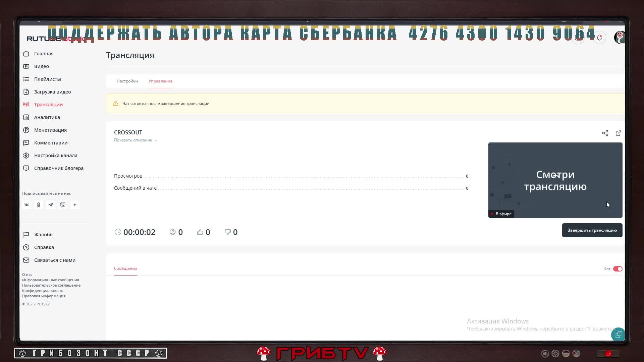Viewport: 644px width, 362px height.
Task: Open Пользовательское соглашение footer link
Action: click(x=51, y=285)
